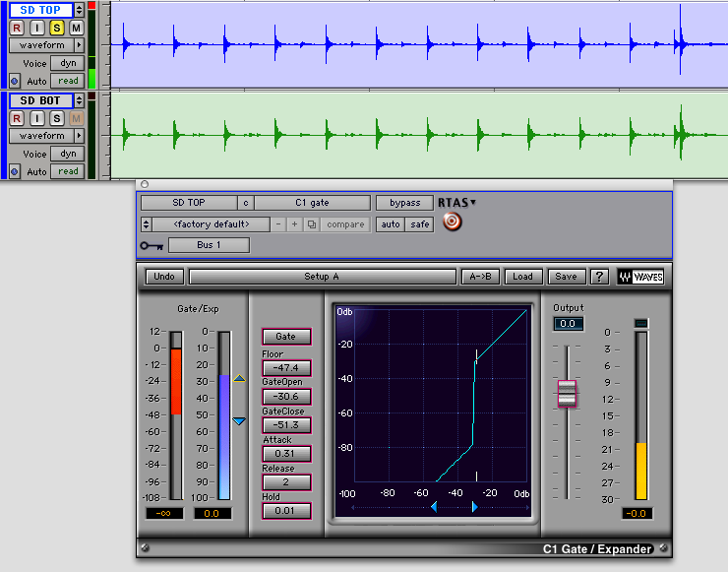Open Waves help with the question mark button

598,277
